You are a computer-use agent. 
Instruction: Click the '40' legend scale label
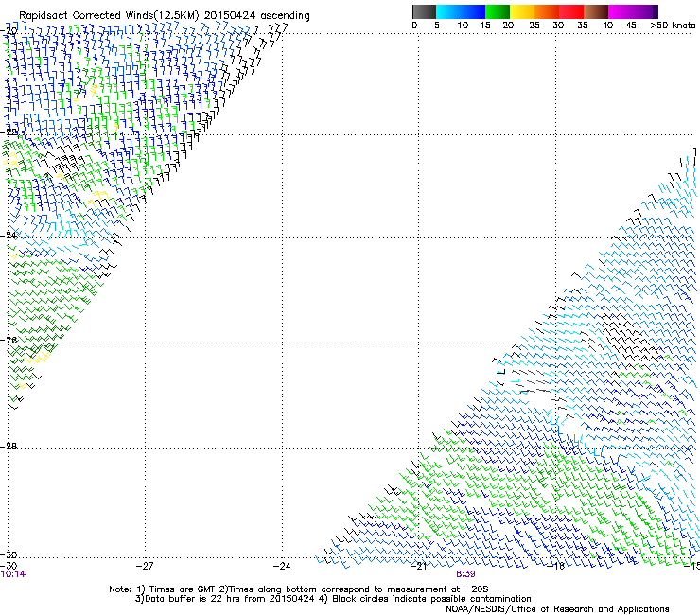[607, 26]
